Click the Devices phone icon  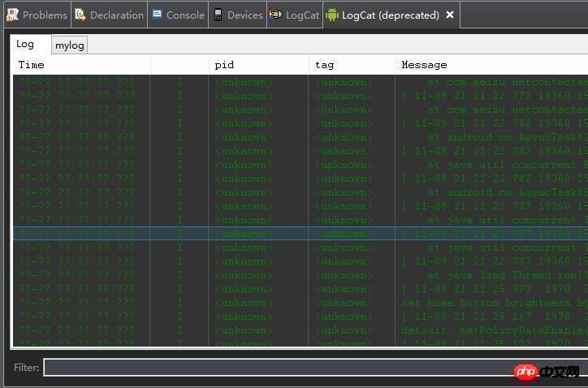point(218,15)
